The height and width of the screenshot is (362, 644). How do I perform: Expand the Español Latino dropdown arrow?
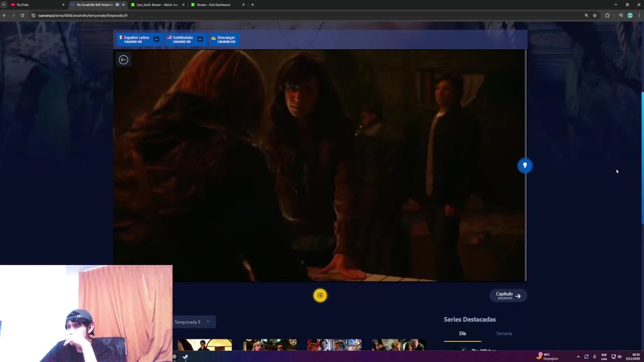click(x=156, y=39)
